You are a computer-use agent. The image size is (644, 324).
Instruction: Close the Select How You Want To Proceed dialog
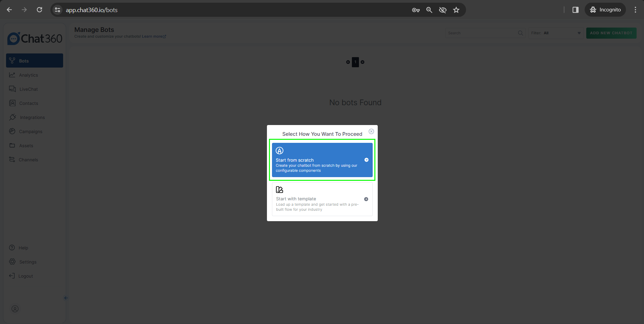(371, 131)
